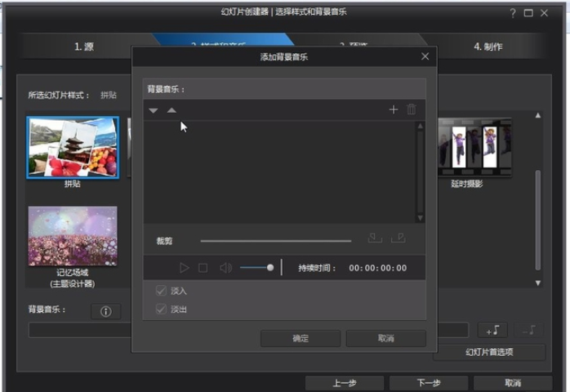Image resolution: width=570 pixels, height=392 pixels.
Task: Open 幻灯片首选项 preferences button
Action: [x=489, y=352]
